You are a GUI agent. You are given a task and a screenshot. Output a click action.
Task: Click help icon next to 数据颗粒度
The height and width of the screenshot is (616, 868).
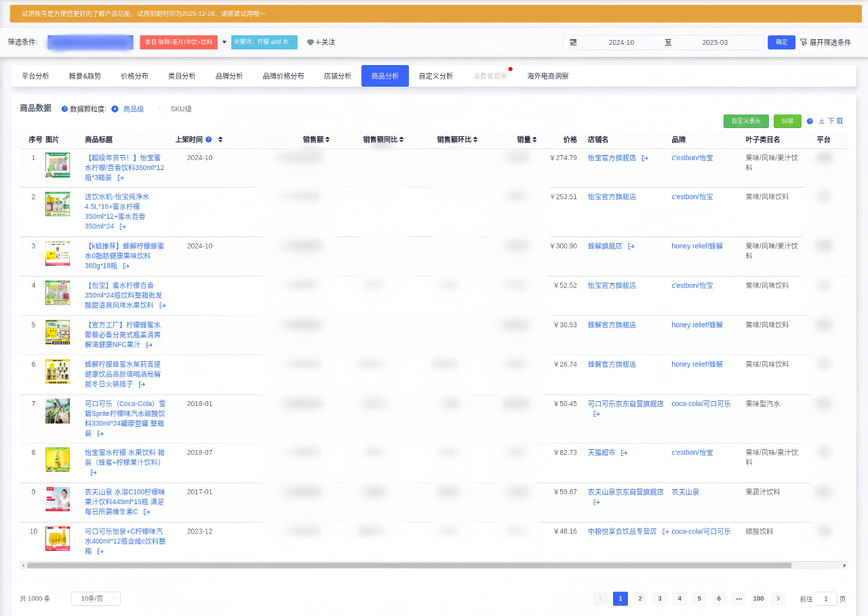click(x=64, y=108)
